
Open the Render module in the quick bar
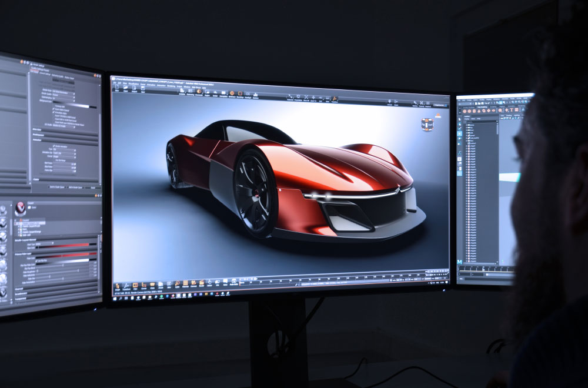(x=201, y=283)
